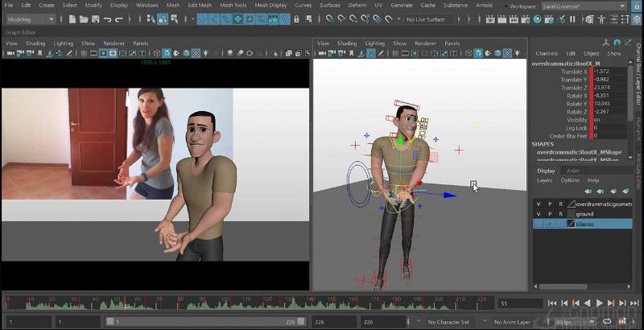The width and height of the screenshot is (644, 330).
Task: Click the HumanIK character figure icon
Action: 601,19
